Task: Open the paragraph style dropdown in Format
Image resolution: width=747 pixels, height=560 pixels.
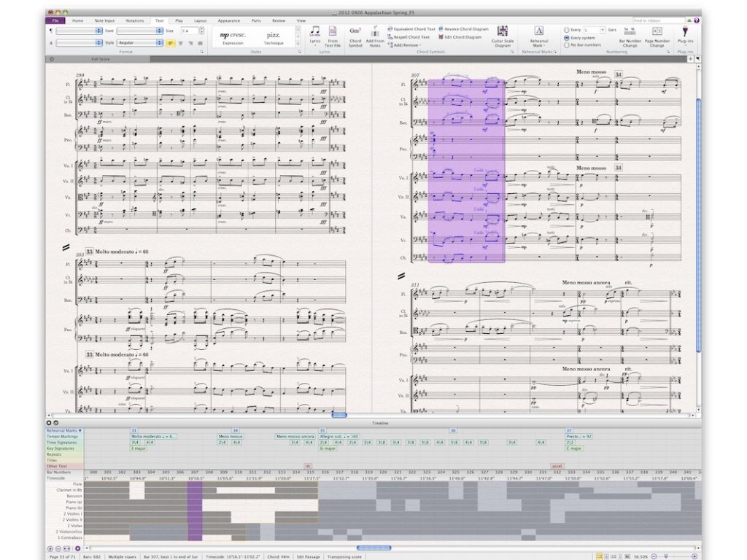Action: click(79, 31)
